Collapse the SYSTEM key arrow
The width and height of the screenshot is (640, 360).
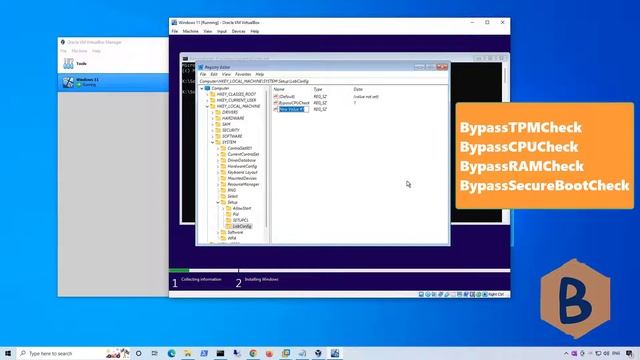(x=212, y=142)
